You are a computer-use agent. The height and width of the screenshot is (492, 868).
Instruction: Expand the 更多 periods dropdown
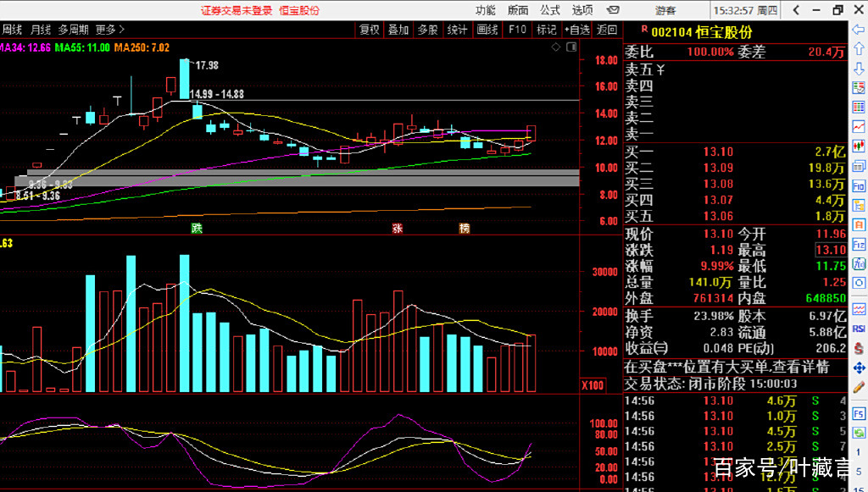click(x=109, y=30)
